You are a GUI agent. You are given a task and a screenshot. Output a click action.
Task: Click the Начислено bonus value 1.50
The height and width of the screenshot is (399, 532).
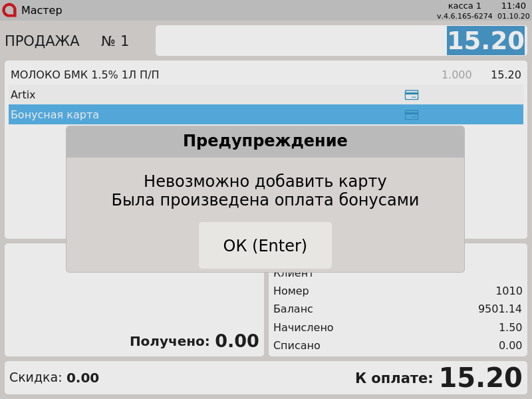(x=510, y=328)
